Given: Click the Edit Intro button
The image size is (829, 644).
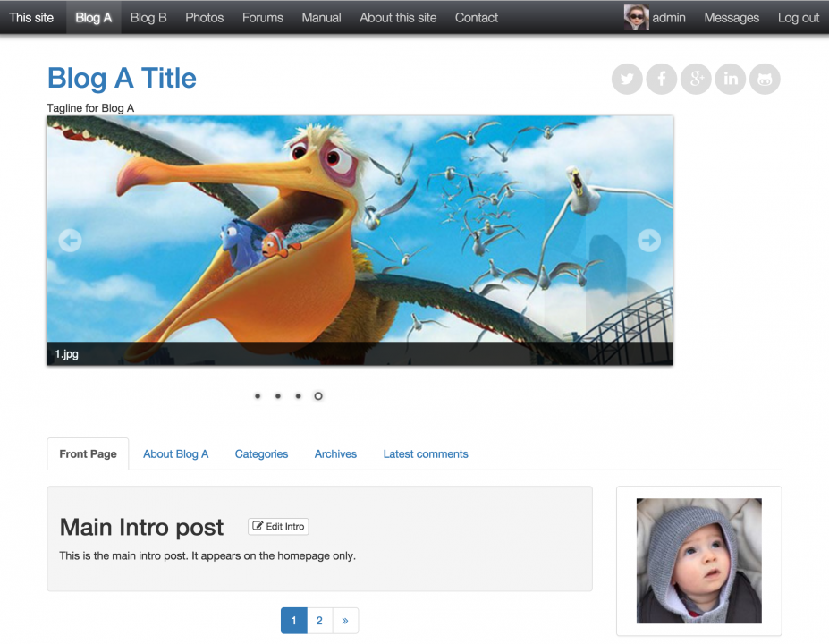Looking at the screenshot, I should pos(278,527).
